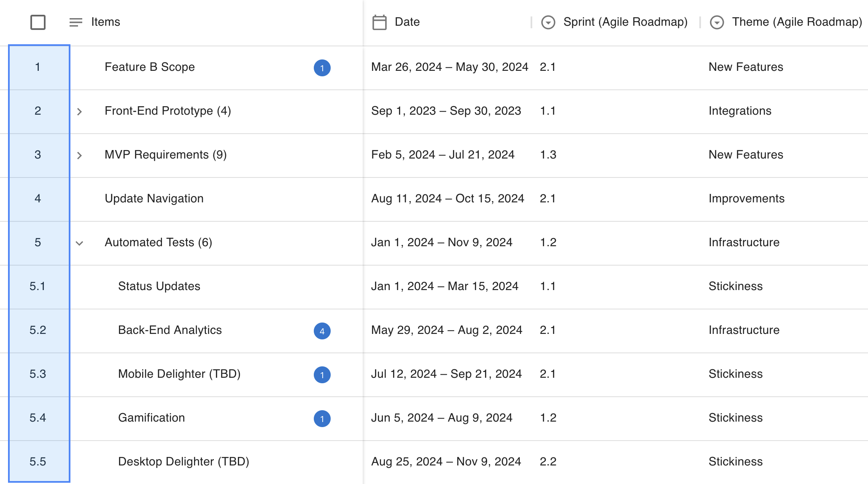The height and width of the screenshot is (484, 868).
Task: Click the Status Updates item name
Action: tap(159, 286)
